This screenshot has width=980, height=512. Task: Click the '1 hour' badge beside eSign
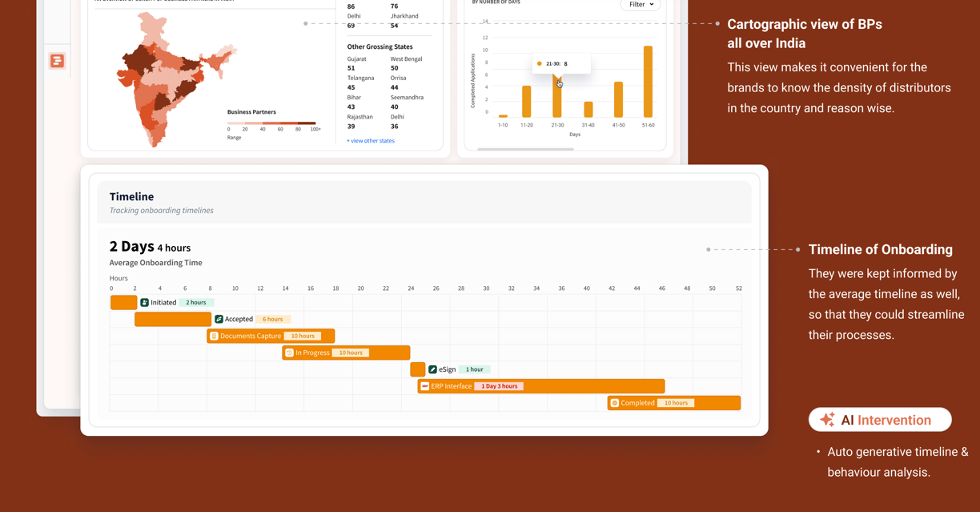click(475, 369)
